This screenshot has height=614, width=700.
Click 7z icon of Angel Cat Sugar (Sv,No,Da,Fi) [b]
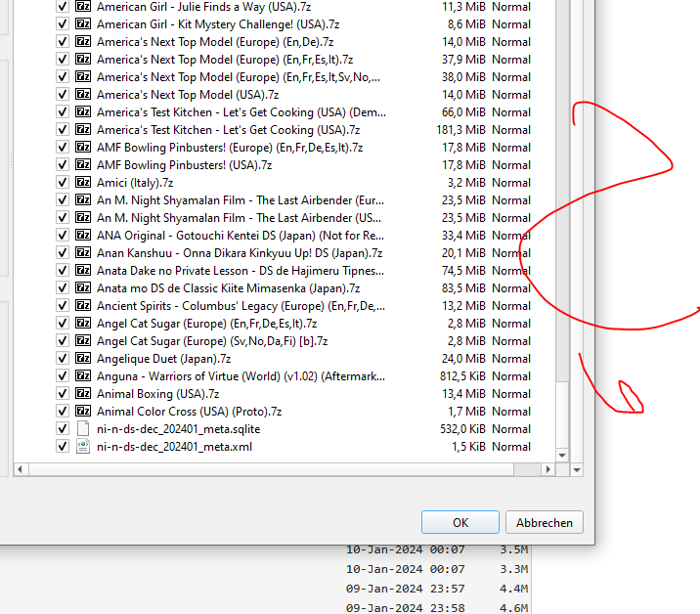click(83, 340)
